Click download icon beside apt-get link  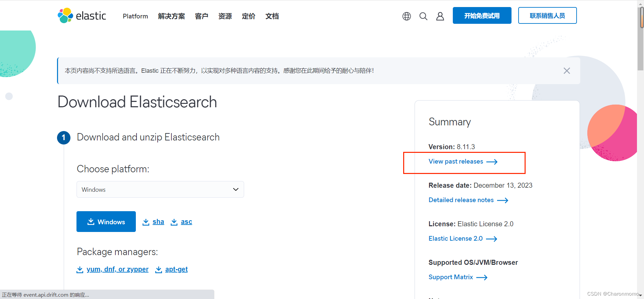159,270
